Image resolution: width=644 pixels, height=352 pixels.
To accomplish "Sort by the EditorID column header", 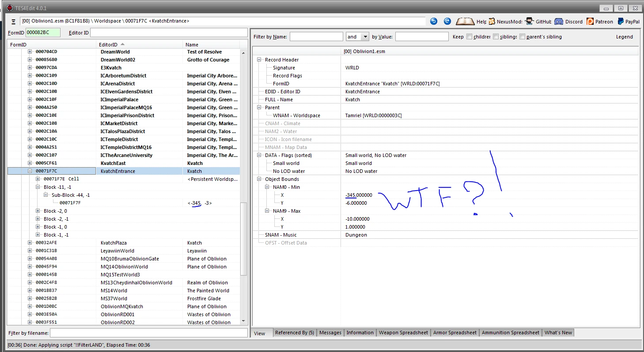I will coord(140,45).
